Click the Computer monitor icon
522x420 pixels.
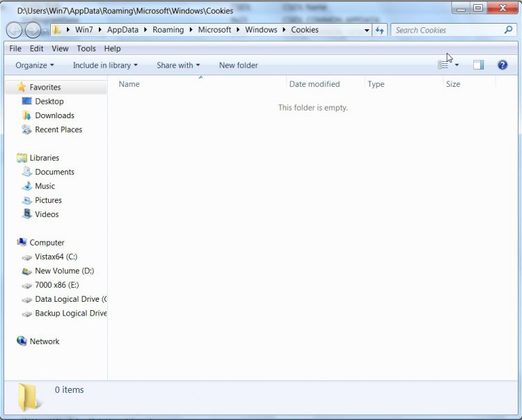22,242
